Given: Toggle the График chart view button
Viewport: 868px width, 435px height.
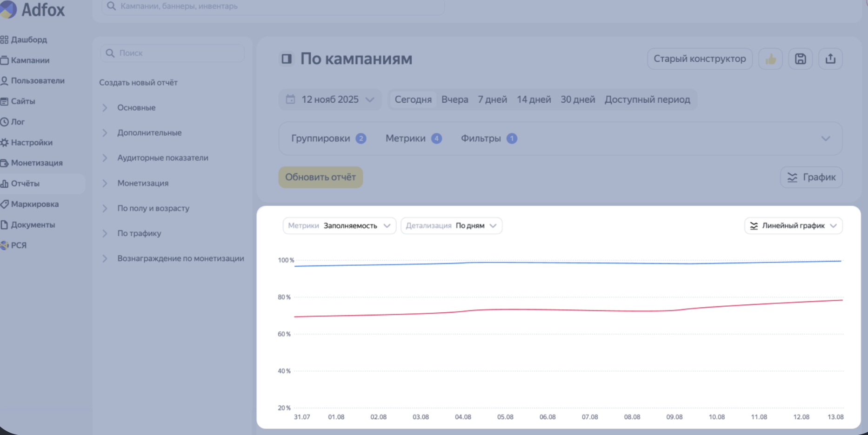Looking at the screenshot, I should click(x=811, y=177).
